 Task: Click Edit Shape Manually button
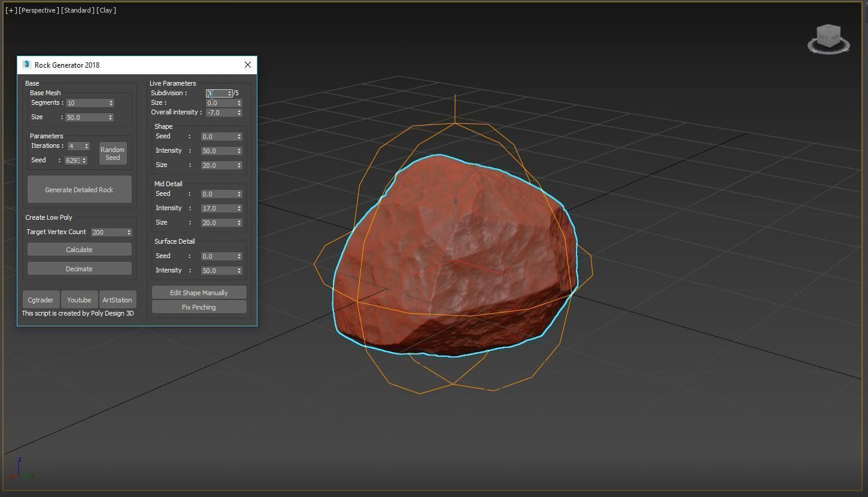199,293
